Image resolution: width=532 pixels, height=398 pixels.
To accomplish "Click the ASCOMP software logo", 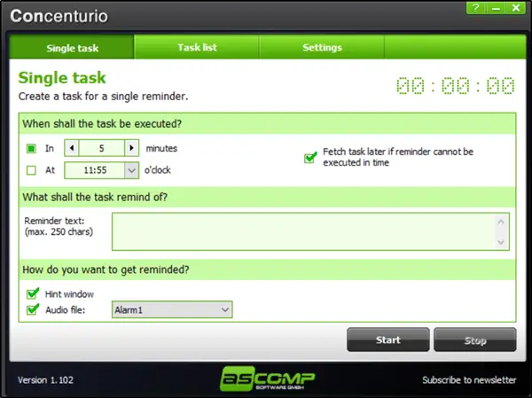I will tap(268, 378).
